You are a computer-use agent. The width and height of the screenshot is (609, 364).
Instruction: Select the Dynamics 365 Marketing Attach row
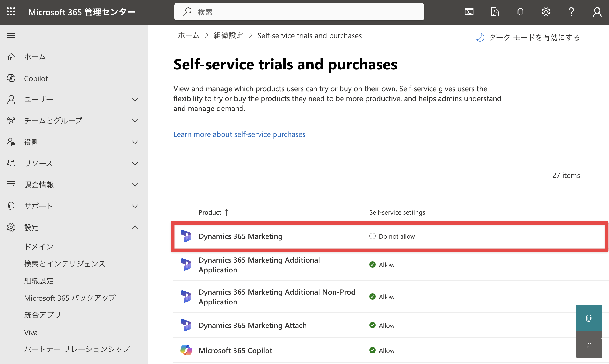click(391, 325)
